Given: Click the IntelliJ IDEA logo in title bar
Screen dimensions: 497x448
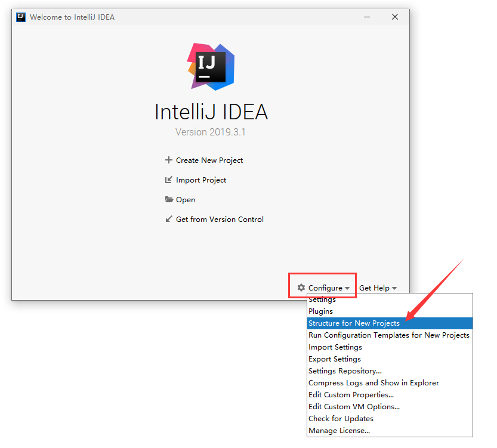Looking at the screenshot, I should point(21,17).
